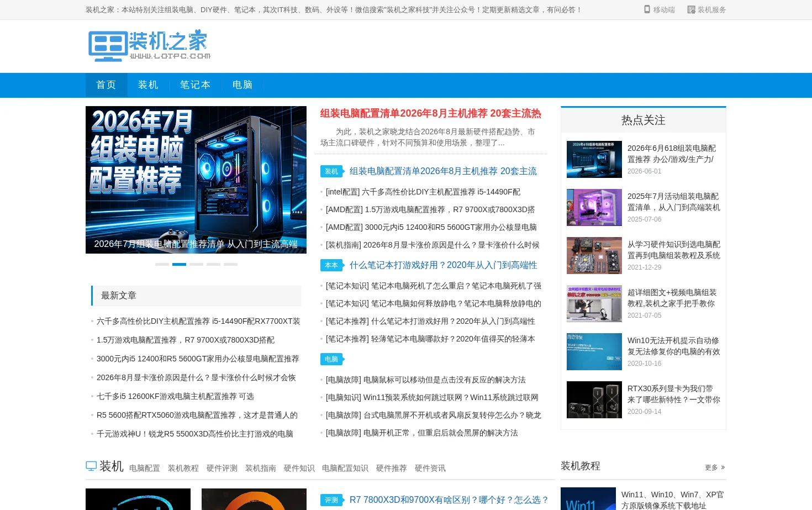Viewport: 812px width, 510px height.
Task: Open hot article RTX30系列显卡为我们带来 title
Action: click(x=674, y=394)
